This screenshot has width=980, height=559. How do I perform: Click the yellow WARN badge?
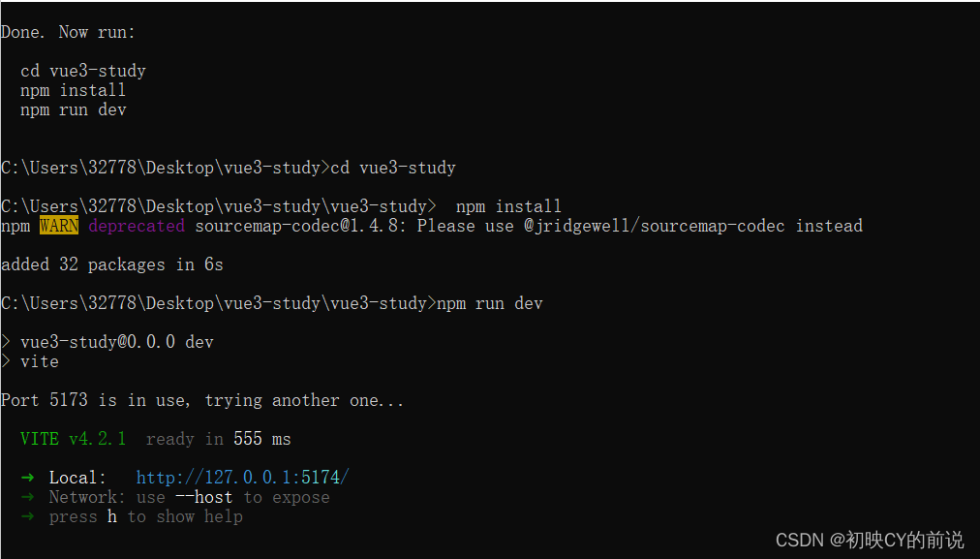tap(59, 226)
